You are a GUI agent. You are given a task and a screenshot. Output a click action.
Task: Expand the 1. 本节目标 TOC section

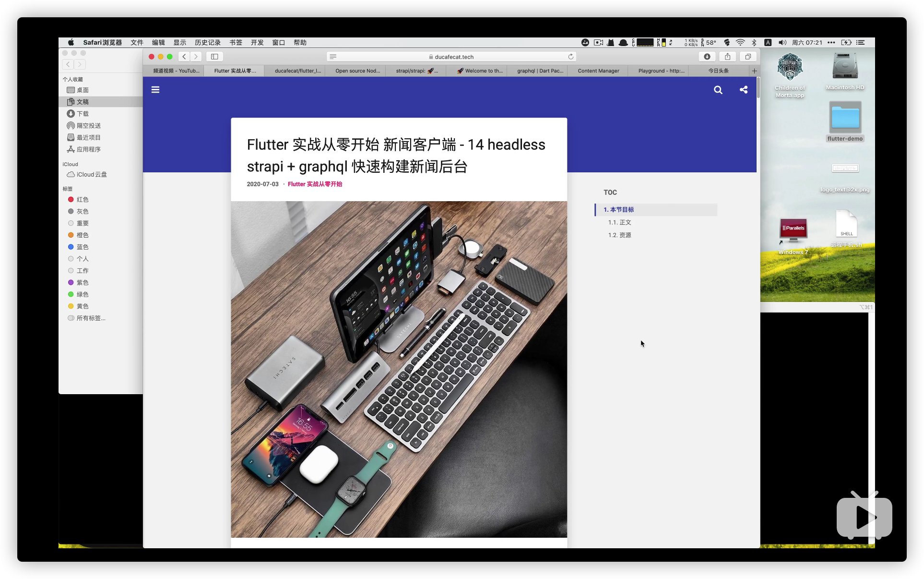tap(619, 210)
